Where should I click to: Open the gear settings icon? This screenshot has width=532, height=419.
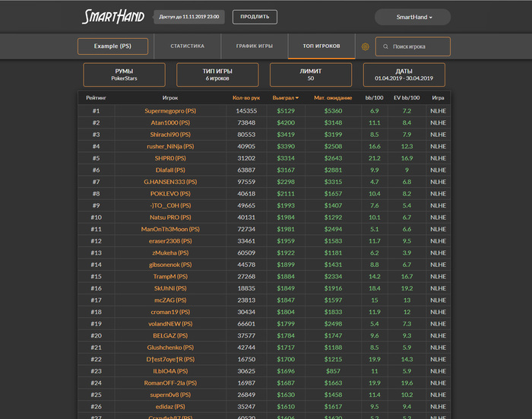point(365,46)
